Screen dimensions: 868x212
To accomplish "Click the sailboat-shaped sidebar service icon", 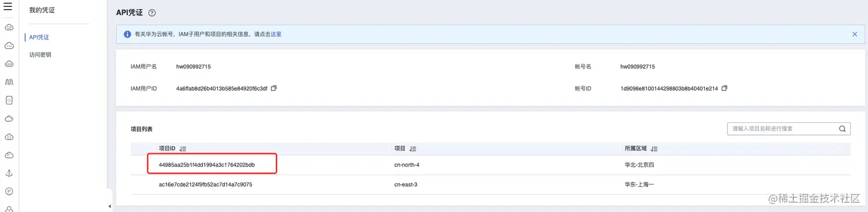I will click(9, 174).
